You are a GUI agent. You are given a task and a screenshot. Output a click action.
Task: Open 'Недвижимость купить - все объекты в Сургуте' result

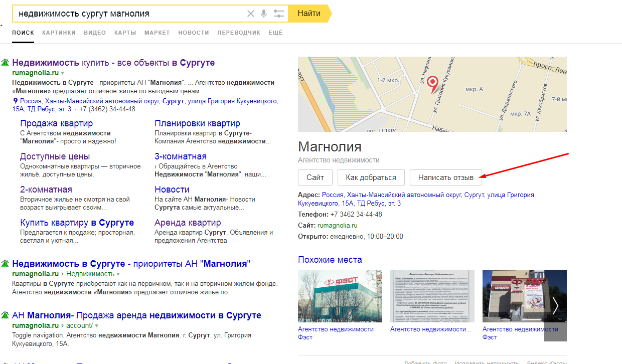(113, 63)
